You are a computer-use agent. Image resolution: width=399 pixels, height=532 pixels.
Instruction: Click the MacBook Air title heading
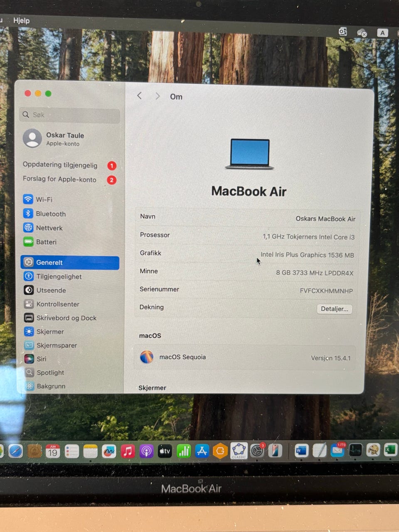click(249, 191)
